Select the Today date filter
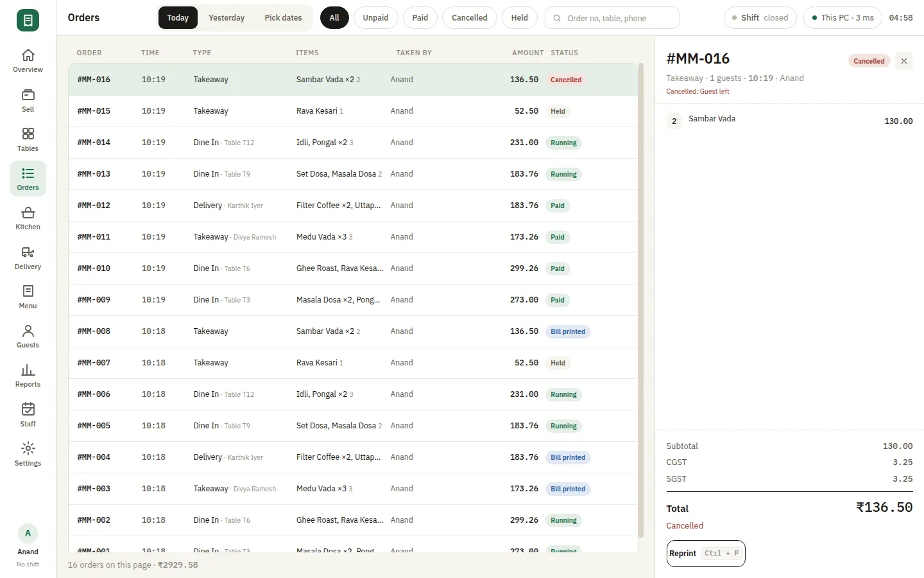The width and height of the screenshot is (924, 578). 178,18
